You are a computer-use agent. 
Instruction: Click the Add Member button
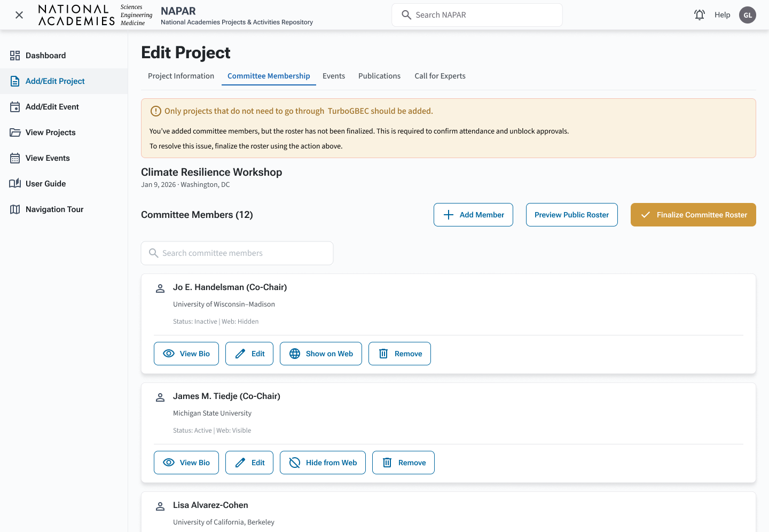[x=473, y=215]
